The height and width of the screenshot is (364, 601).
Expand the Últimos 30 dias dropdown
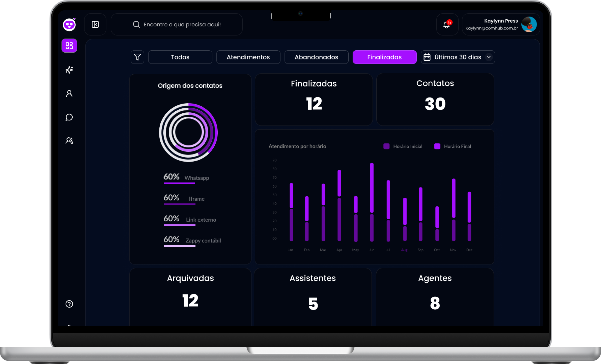pos(488,57)
